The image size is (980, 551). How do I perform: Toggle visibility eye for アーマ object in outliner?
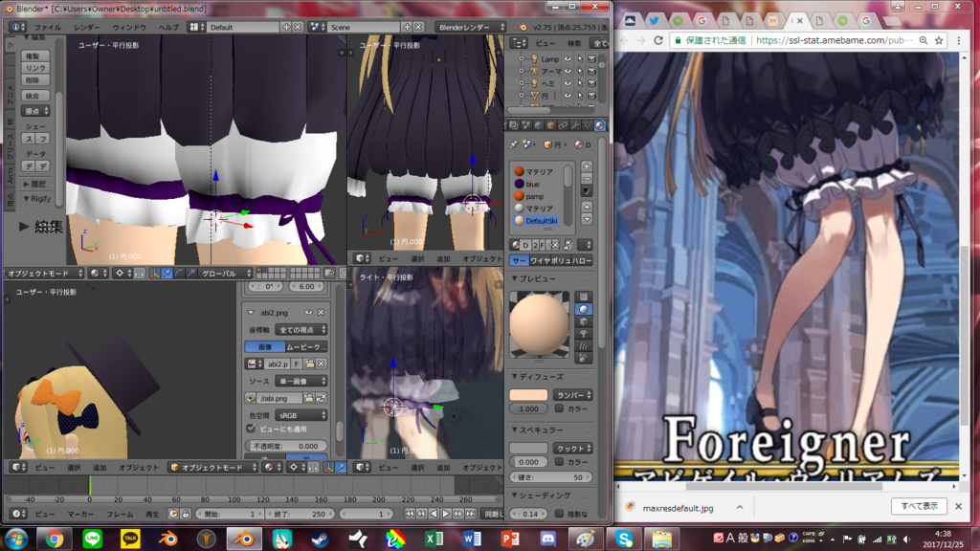click(568, 71)
